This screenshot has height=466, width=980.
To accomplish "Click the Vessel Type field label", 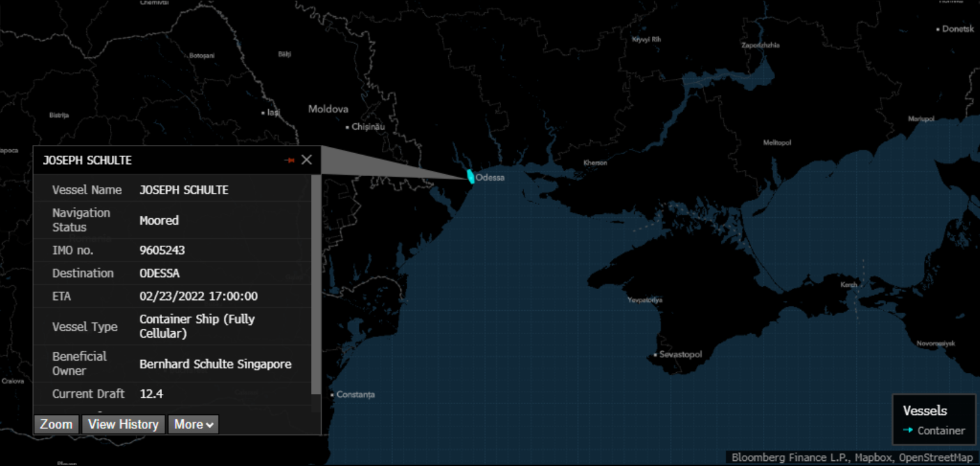I will click(x=85, y=327).
